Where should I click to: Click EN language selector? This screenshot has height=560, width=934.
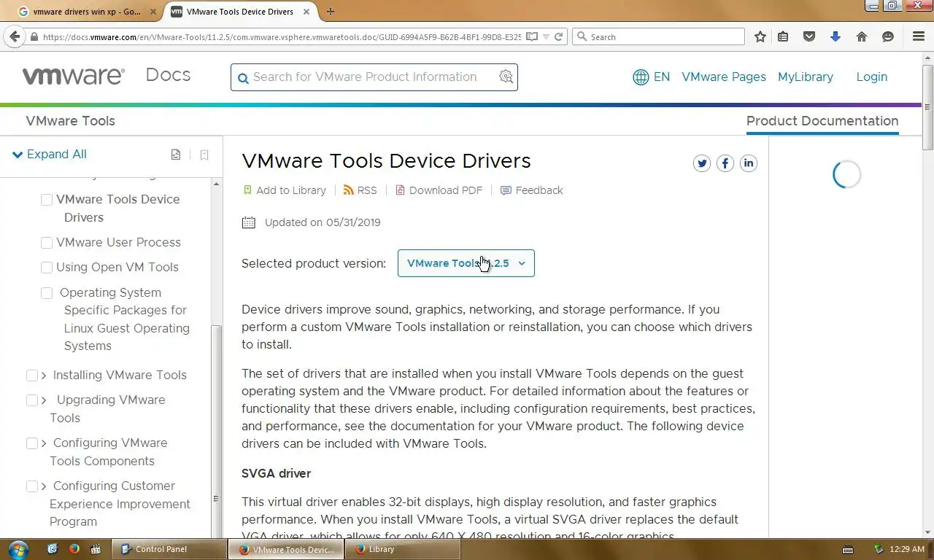(x=662, y=77)
